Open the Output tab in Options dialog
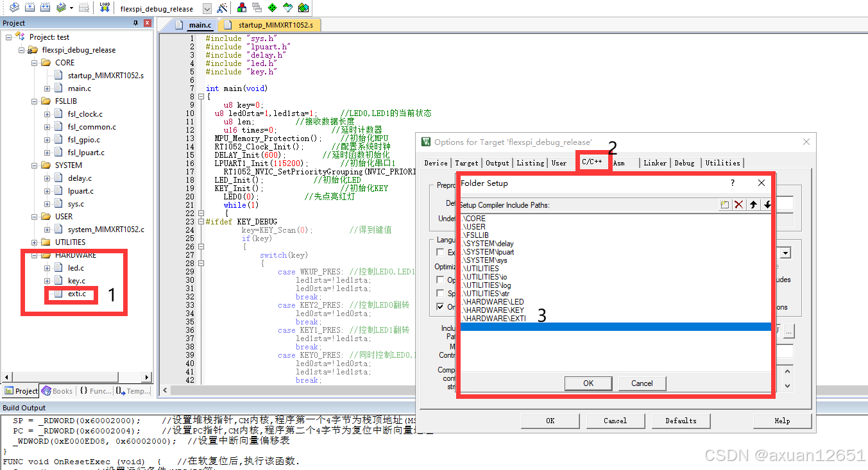The height and width of the screenshot is (470, 868). (x=497, y=163)
